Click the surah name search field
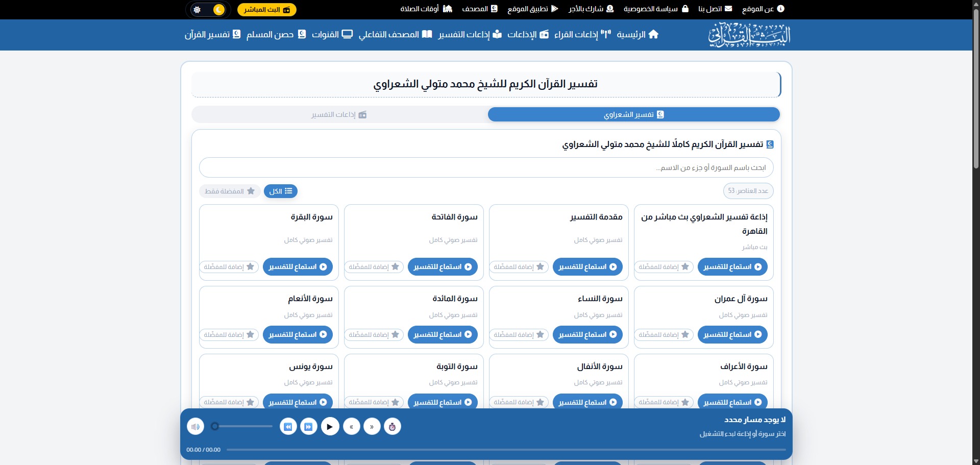This screenshot has width=980, height=465. click(486, 168)
